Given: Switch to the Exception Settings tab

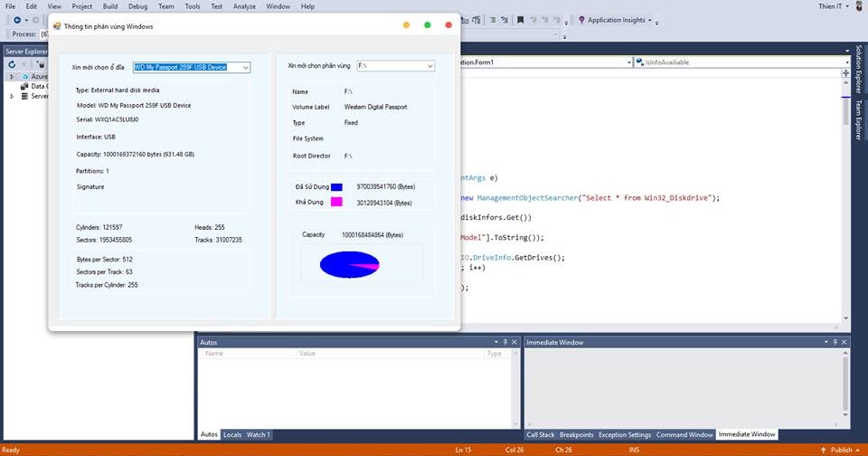Looking at the screenshot, I should pos(625,435).
